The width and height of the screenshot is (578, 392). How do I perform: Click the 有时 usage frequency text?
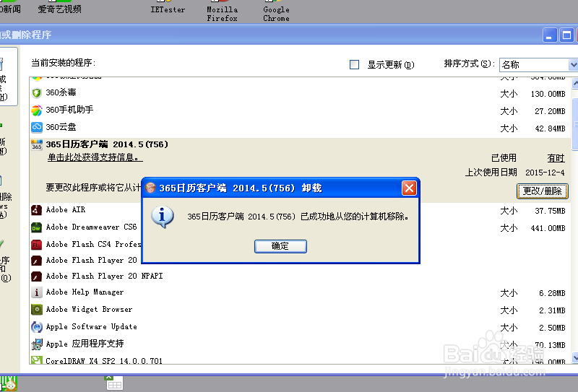[556, 158]
